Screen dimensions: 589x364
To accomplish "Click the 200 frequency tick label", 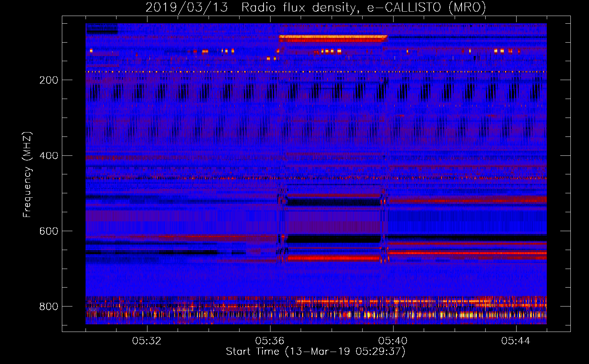I will click(49, 80).
